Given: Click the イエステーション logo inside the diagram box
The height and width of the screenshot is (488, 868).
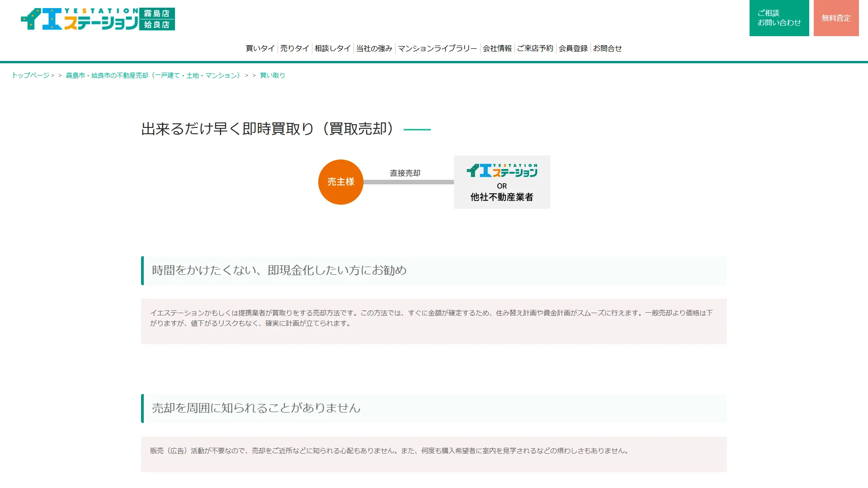Looking at the screenshot, I should pyautogui.click(x=502, y=170).
